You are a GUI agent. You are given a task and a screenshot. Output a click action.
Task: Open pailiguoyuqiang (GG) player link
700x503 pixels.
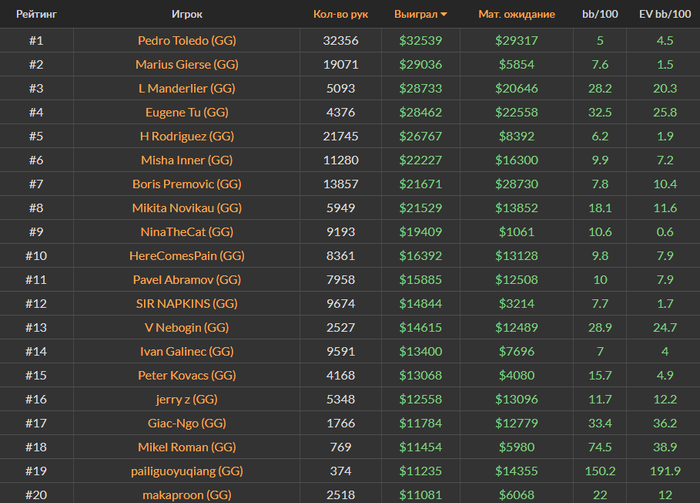(x=187, y=471)
